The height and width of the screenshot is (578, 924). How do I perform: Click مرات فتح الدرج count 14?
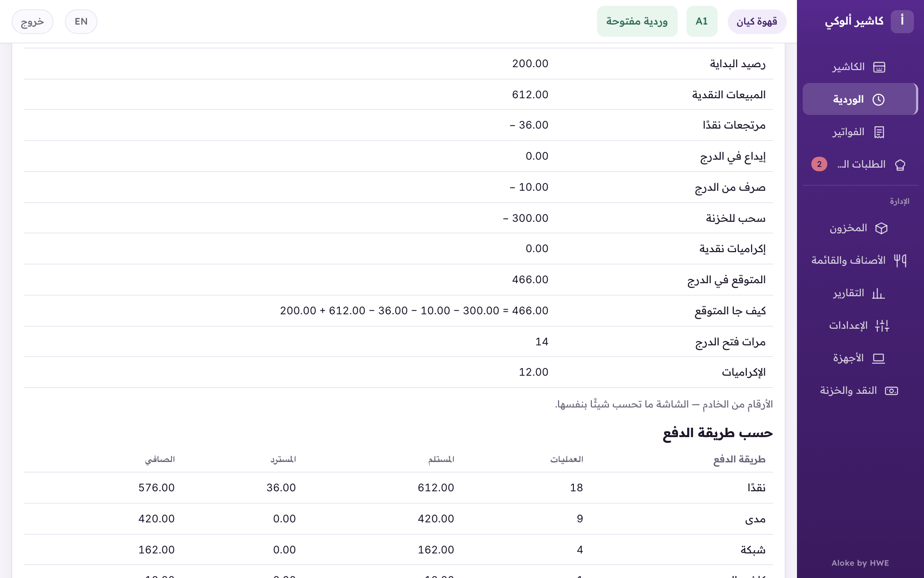(541, 342)
